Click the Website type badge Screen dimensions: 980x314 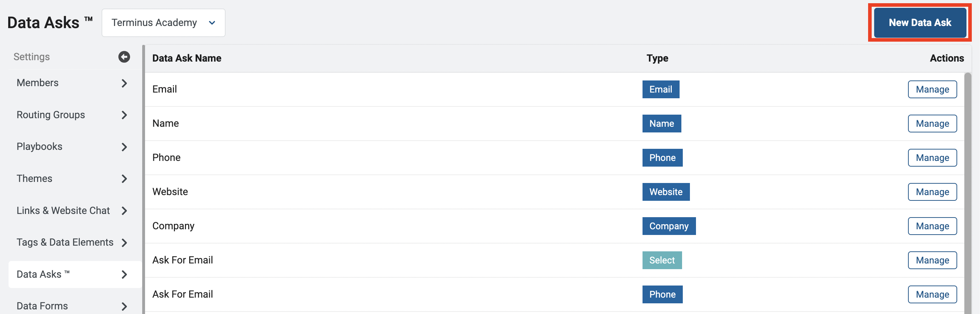click(x=666, y=192)
